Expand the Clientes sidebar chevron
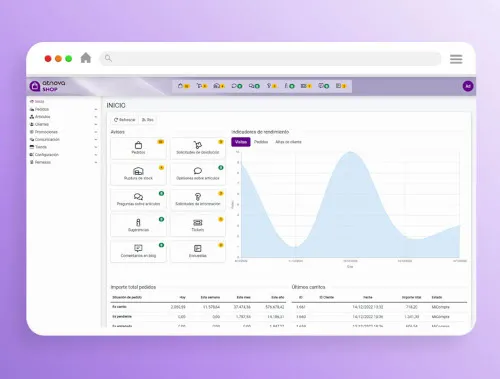 96,124
